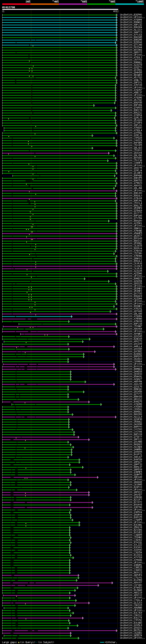146x644 pixels.
Task: Open hit UniRef100_B6HIR6
Action: (131, 414)
